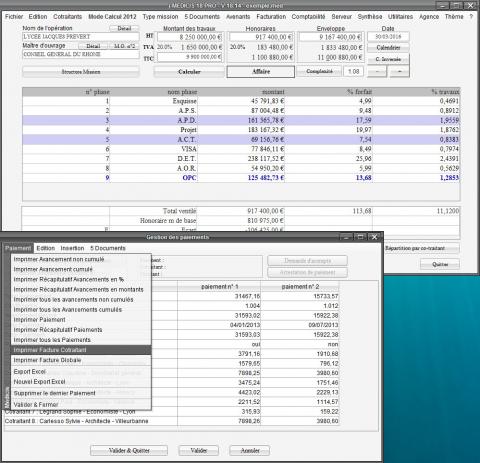Click the complexity value field 1.08
This screenshot has width=480, height=463.
353,71
